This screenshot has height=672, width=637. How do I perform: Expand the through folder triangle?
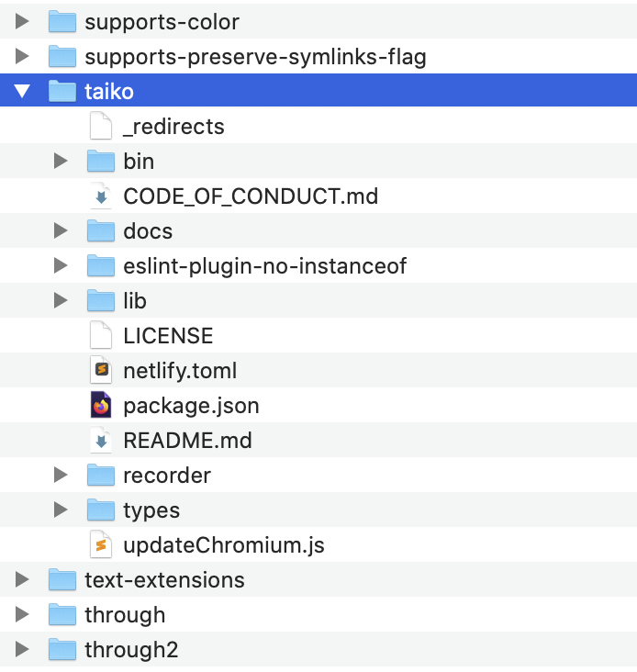coord(23,615)
